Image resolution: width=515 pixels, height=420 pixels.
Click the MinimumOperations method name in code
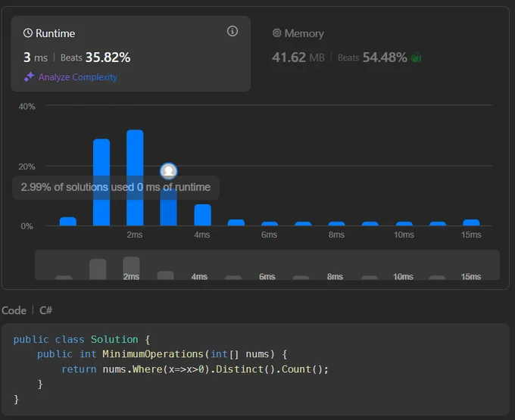tap(153, 354)
